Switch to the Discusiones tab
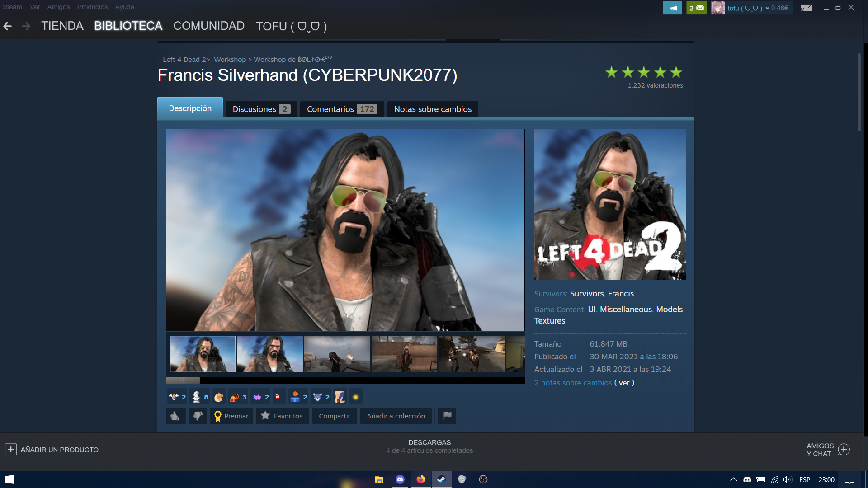This screenshot has height=488, width=868. tap(261, 109)
